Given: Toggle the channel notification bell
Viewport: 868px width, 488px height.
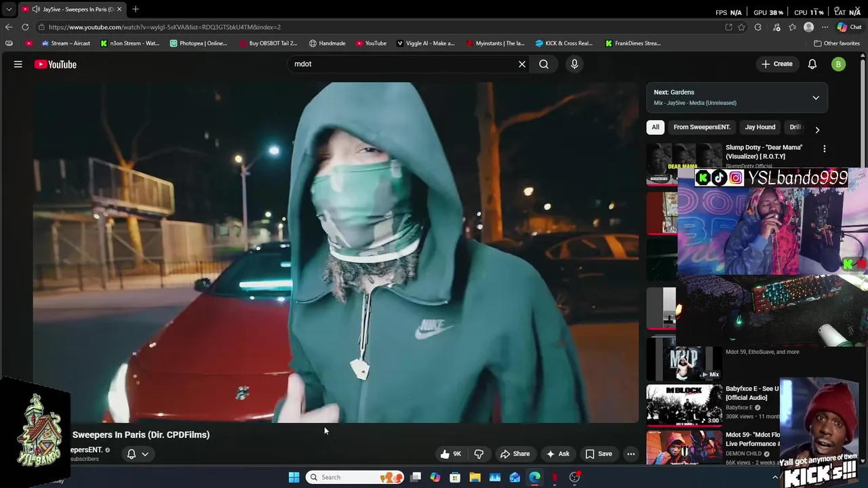Looking at the screenshot, I should (132, 454).
